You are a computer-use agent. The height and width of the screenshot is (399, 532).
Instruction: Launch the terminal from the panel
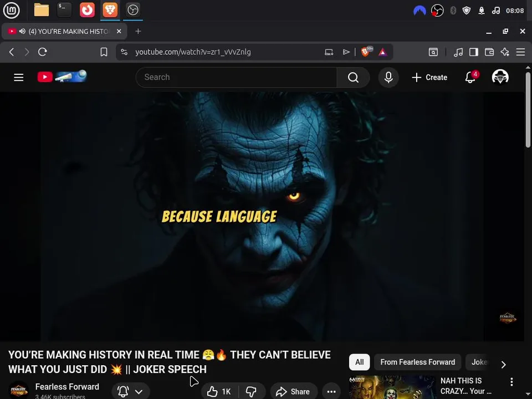tap(64, 10)
